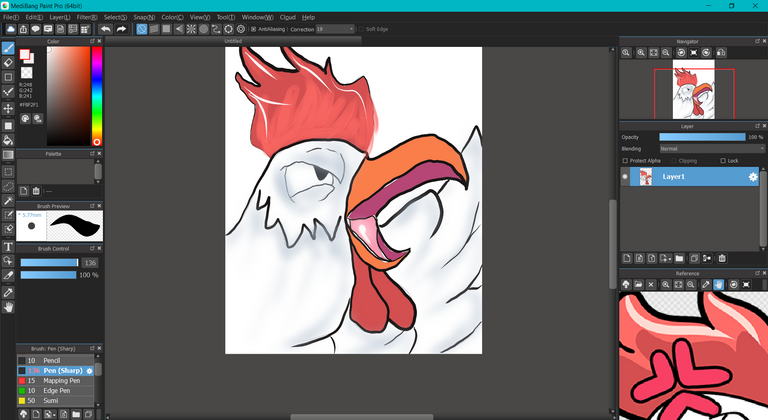
Task: Zoom in using the Navigator zoom-in icon
Action: click(641, 52)
